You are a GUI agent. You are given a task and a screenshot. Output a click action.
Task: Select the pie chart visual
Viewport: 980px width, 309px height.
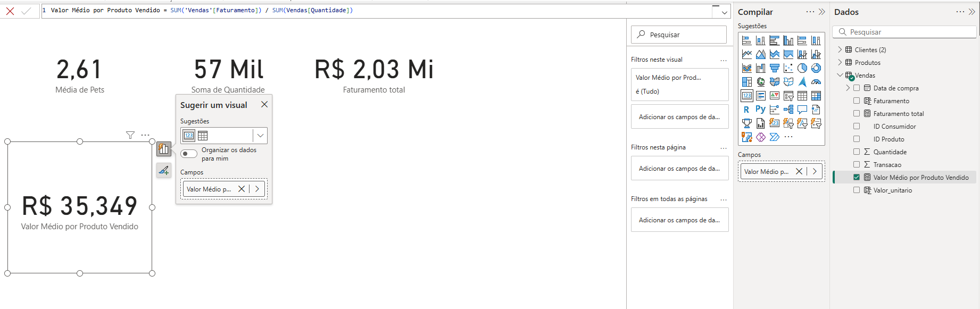[802, 68]
